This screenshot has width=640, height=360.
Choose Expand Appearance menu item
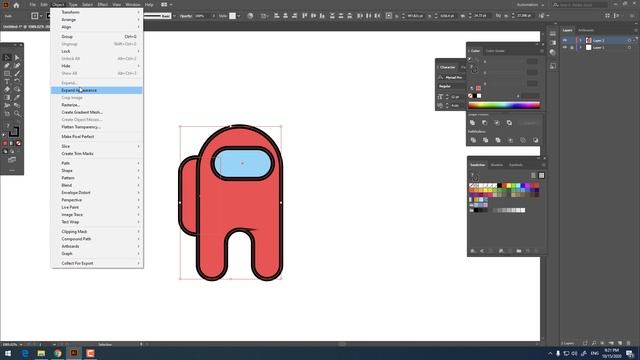pyautogui.click(x=97, y=90)
